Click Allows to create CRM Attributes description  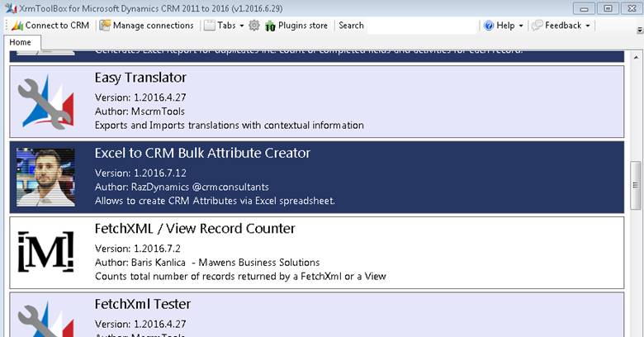click(x=215, y=201)
